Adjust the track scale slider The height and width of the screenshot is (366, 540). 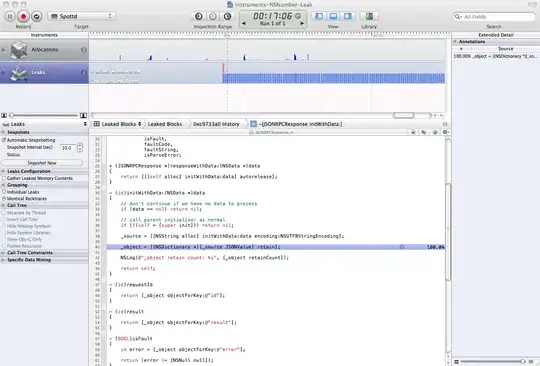pyautogui.click(x=44, y=116)
